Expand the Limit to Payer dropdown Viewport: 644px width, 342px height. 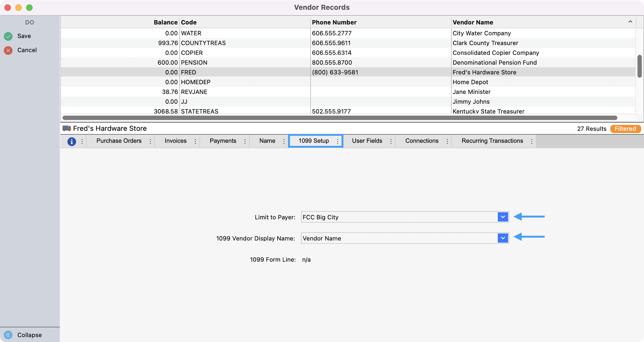[503, 217]
